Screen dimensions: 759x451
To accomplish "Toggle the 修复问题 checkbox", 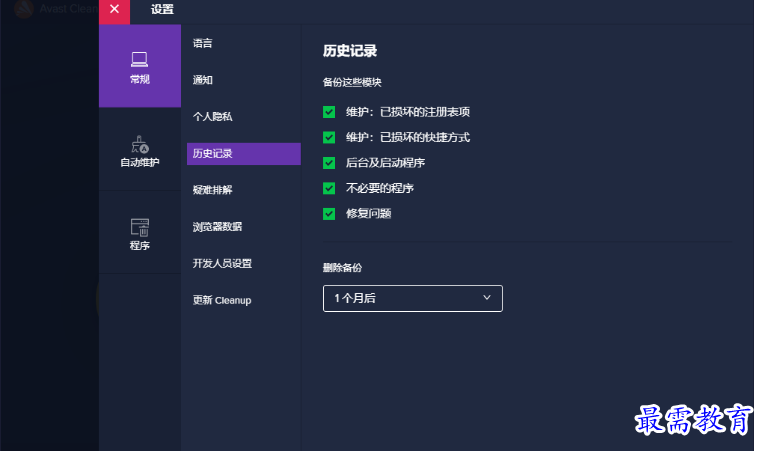I will [x=329, y=214].
